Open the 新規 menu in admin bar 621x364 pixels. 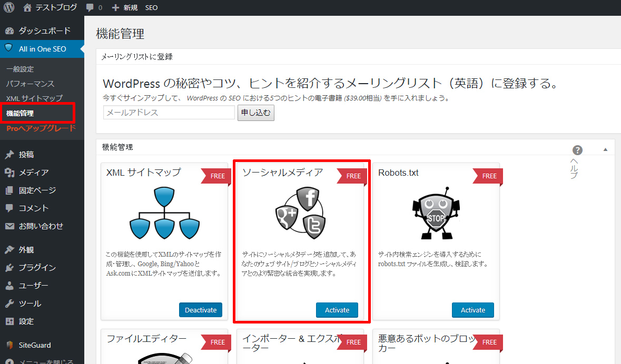pos(125,8)
